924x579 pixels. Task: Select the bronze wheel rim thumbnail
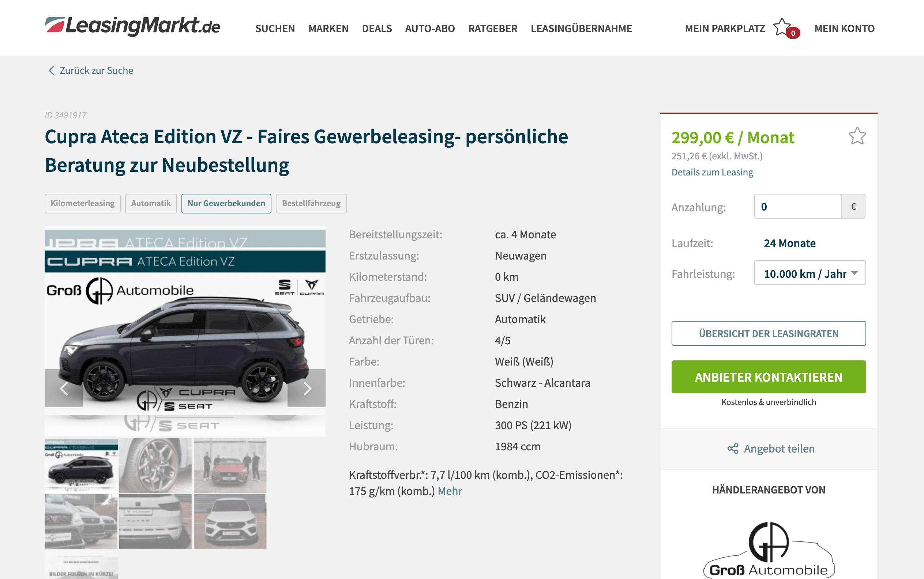click(155, 465)
